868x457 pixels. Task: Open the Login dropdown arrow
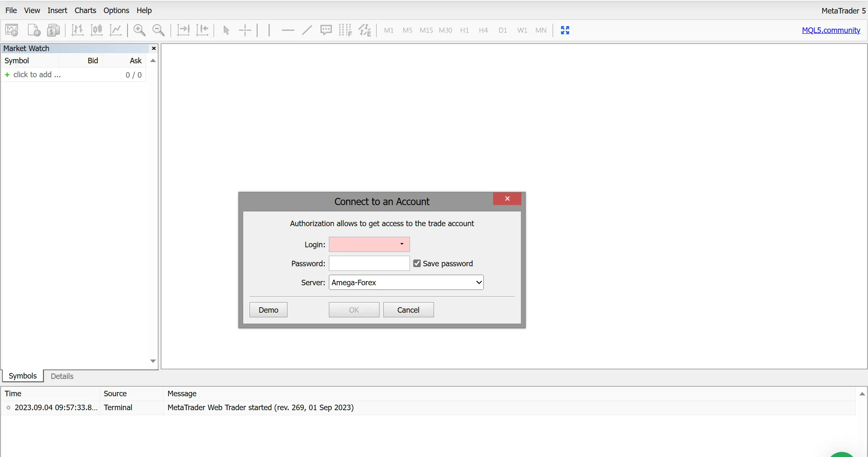point(402,244)
